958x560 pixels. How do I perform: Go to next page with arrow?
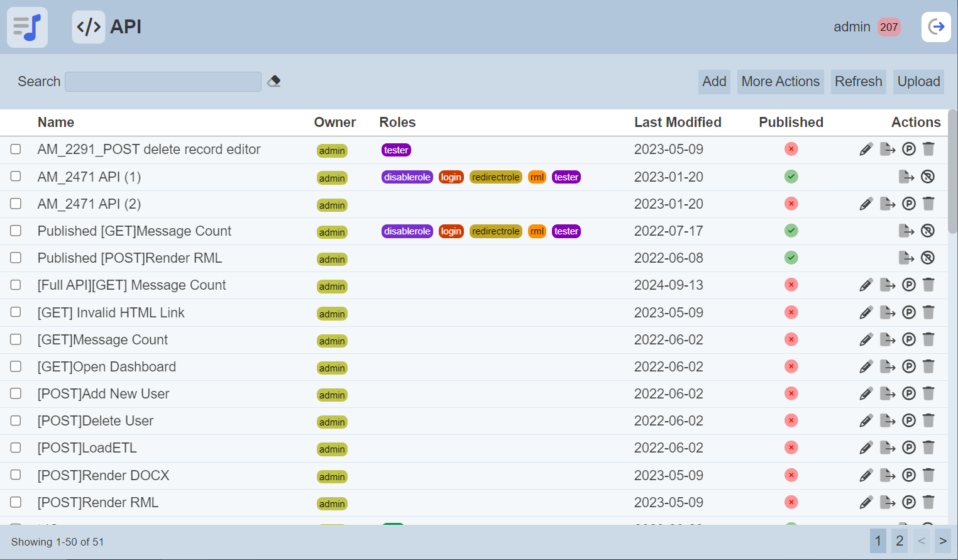point(942,541)
